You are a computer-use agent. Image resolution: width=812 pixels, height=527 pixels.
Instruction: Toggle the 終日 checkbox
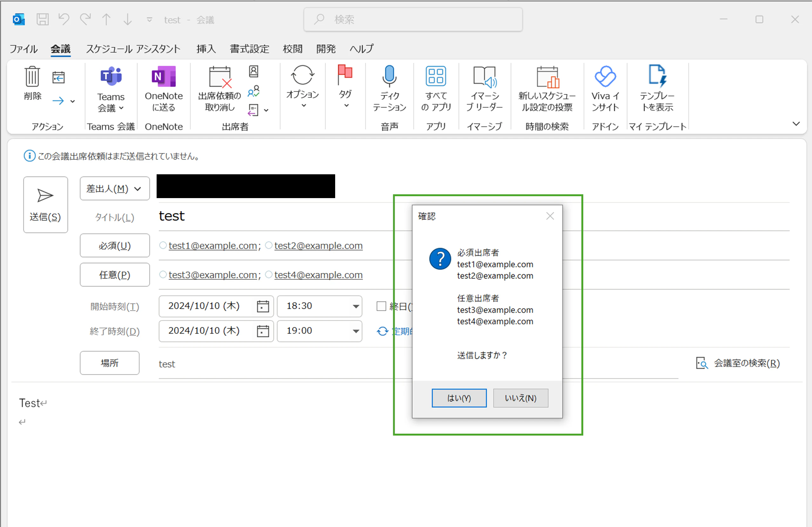point(381,306)
